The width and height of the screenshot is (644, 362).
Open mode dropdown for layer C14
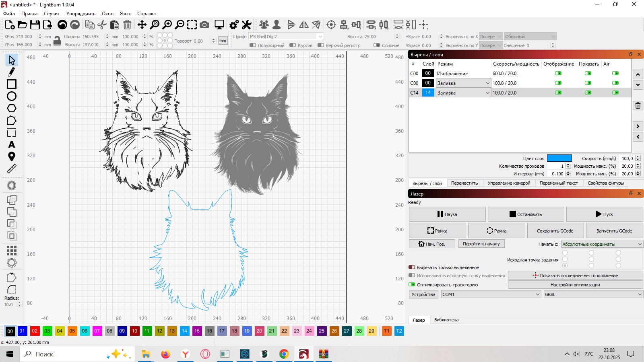(x=463, y=93)
